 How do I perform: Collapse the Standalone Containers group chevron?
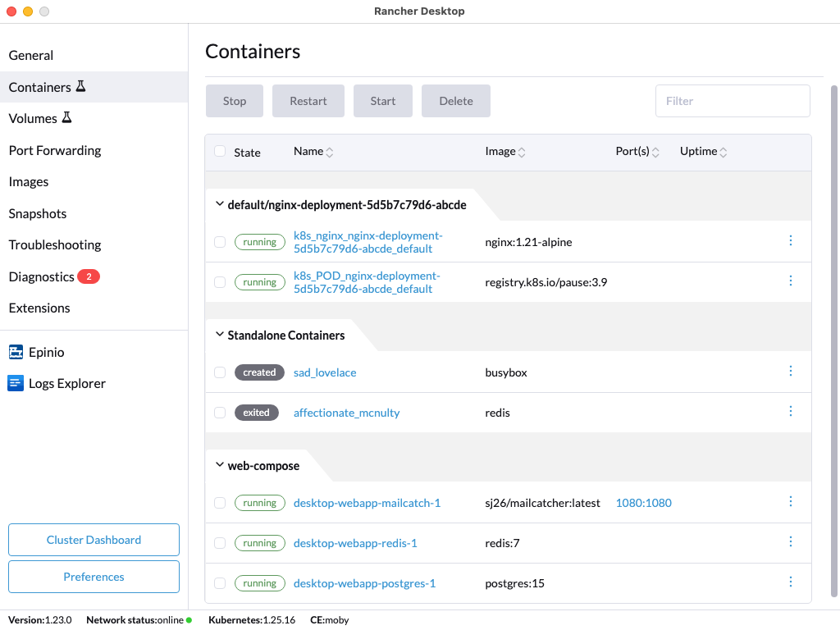pos(219,335)
